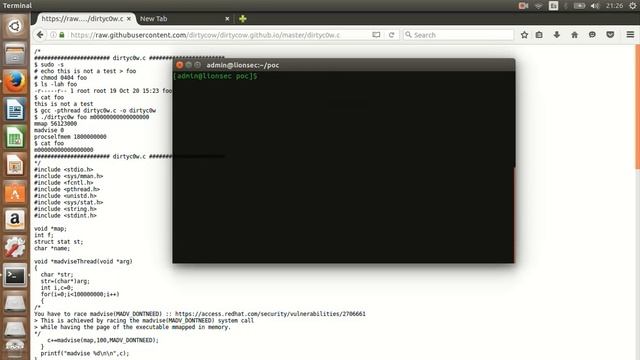Click the screen recording indicator icon

coord(523,6)
